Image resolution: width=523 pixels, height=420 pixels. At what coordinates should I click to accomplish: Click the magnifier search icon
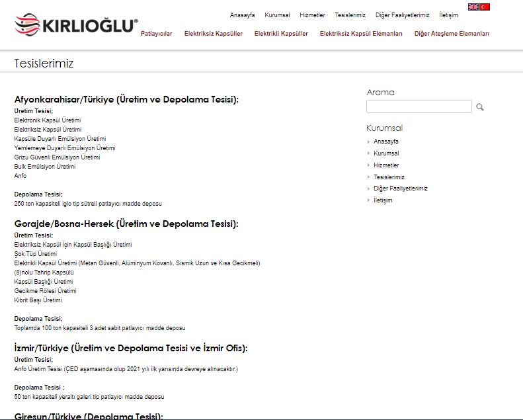pyautogui.click(x=479, y=107)
